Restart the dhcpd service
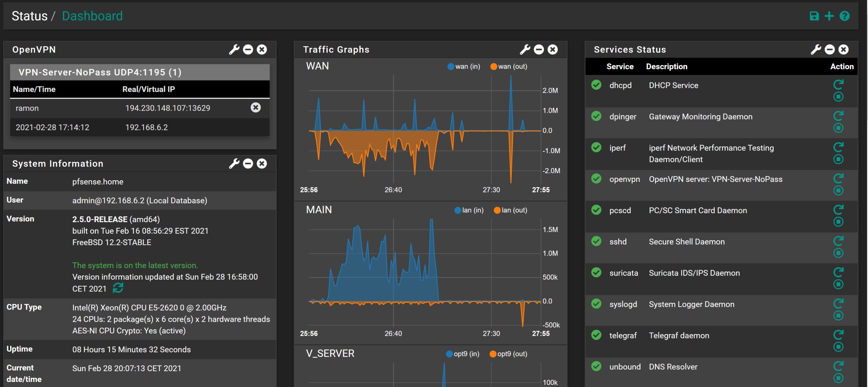This screenshot has width=868, height=387. [838, 84]
